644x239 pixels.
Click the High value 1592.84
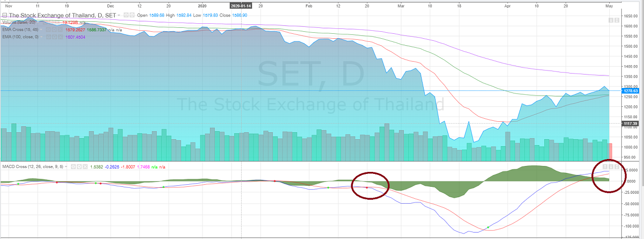184,15
